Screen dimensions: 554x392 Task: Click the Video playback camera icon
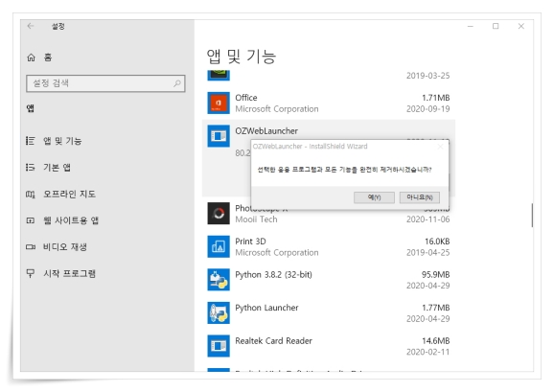point(31,247)
